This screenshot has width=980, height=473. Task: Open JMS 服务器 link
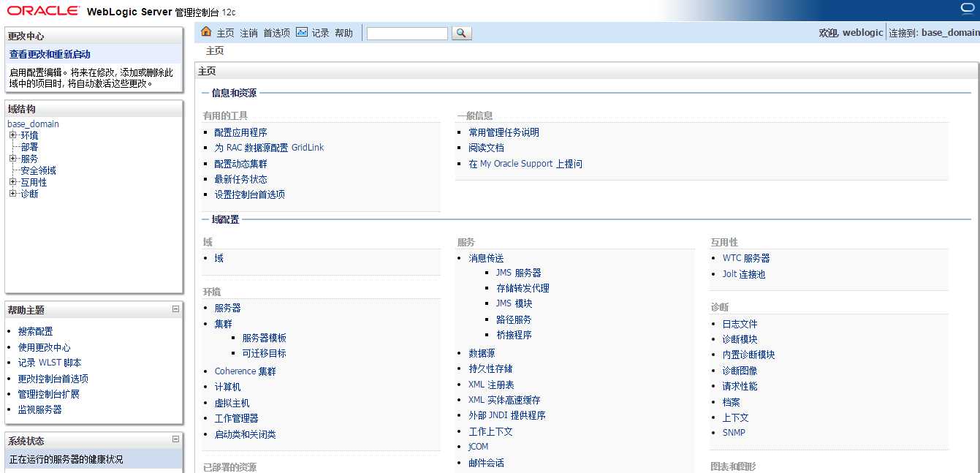coord(518,273)
